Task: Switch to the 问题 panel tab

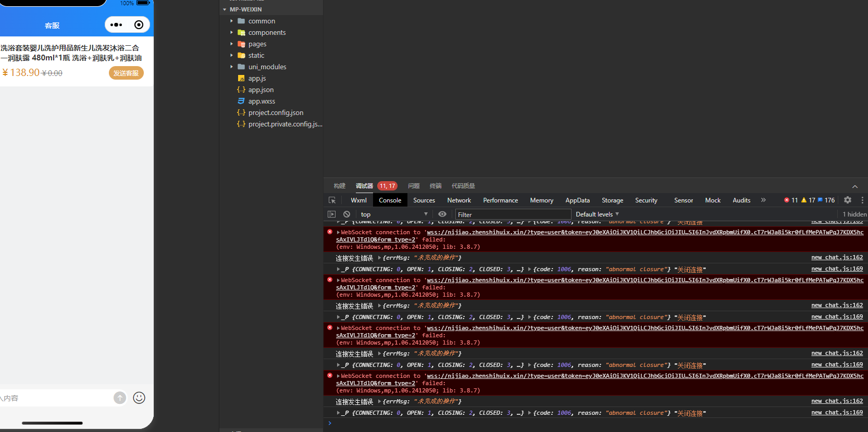Action: tap(414, 186)
